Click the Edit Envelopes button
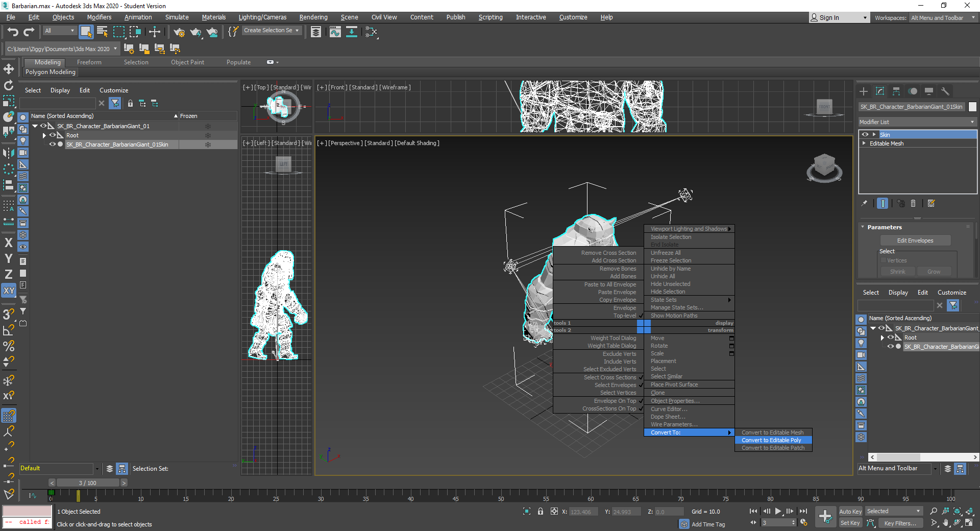The width and height of the screenshot is (980, 531). pos(915,240)
